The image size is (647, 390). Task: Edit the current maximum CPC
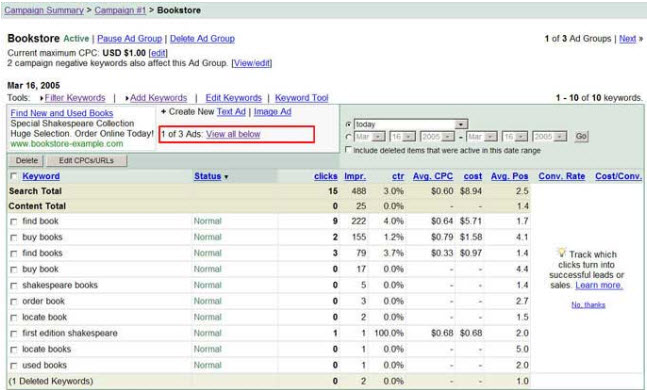(x=158, y=53)
